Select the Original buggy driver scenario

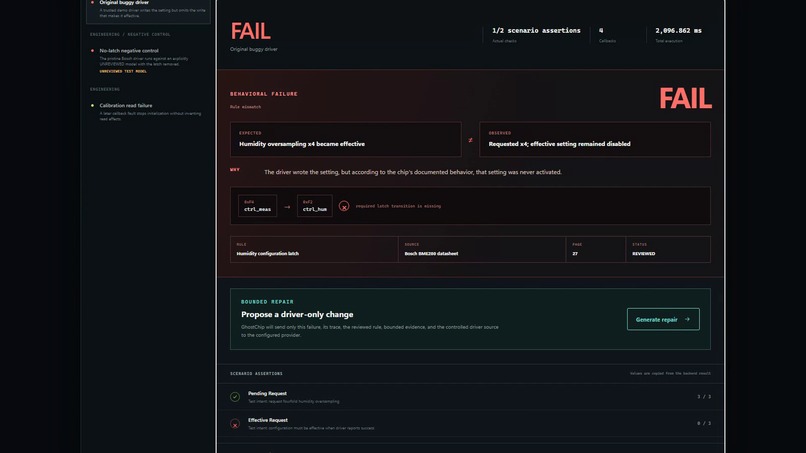(x=149, y=10)
